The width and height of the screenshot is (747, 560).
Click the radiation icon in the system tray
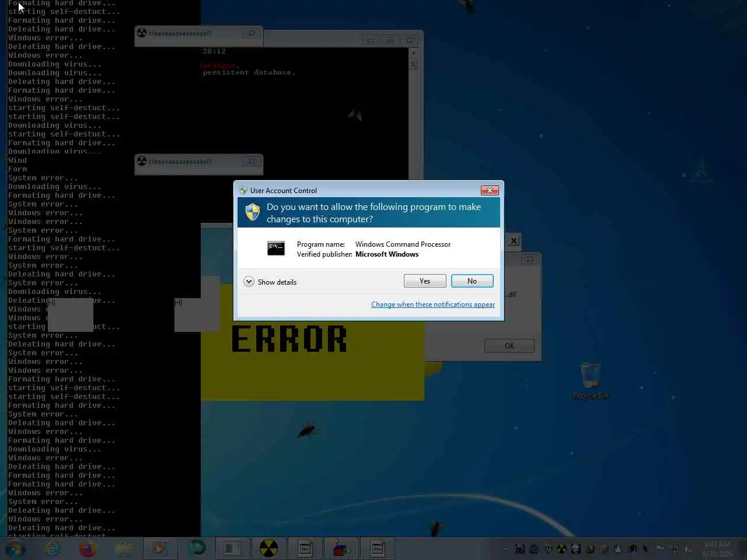point(561,549)
